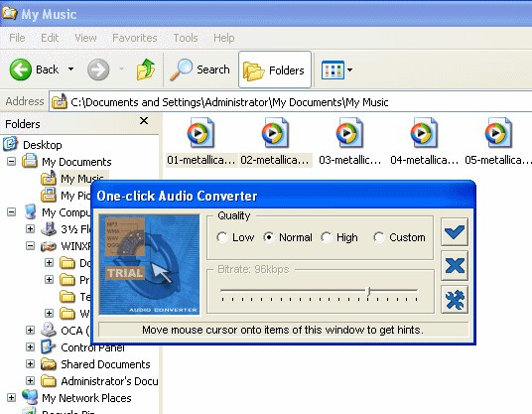Open the Tools menu

pos(186,38)
